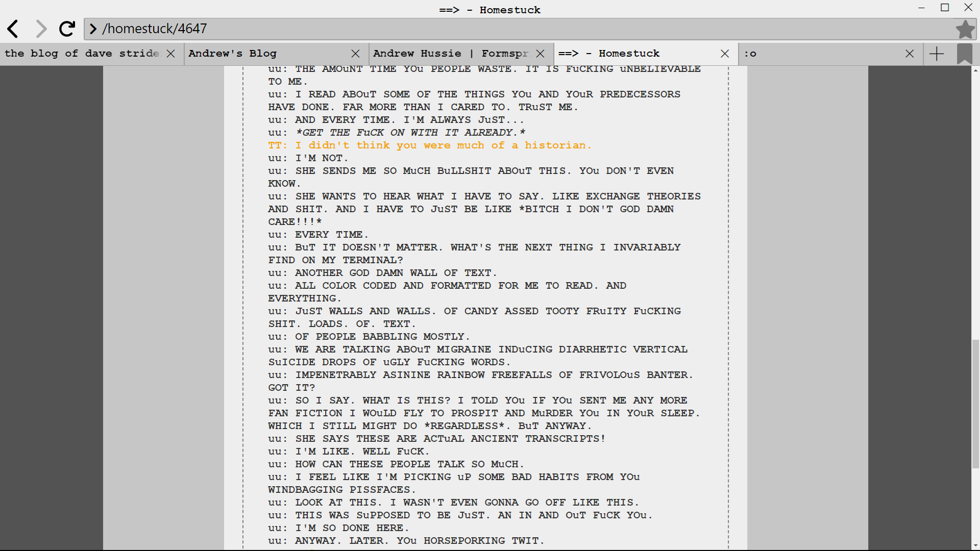Viewport: 980px width, 551px height.
Task: Close the active Homestuck tab
Action: coord(724,54)
